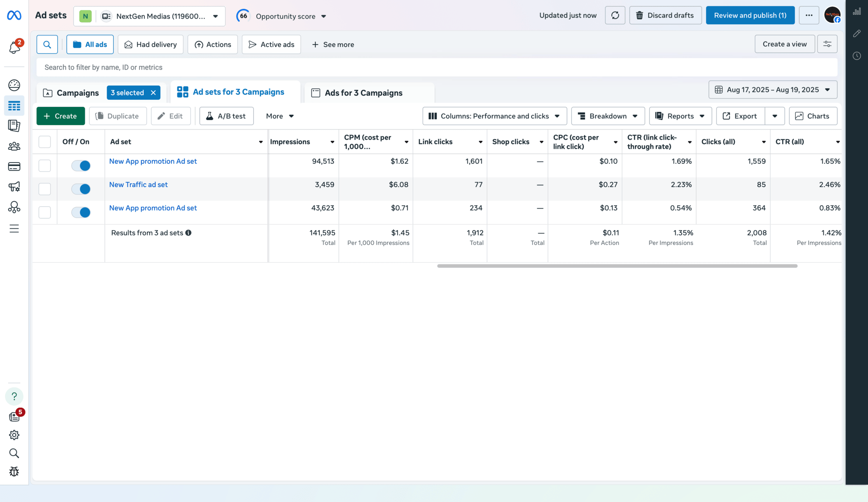868x502 pixels.
Task: Click the bug report icon
Action: point(14,471)
